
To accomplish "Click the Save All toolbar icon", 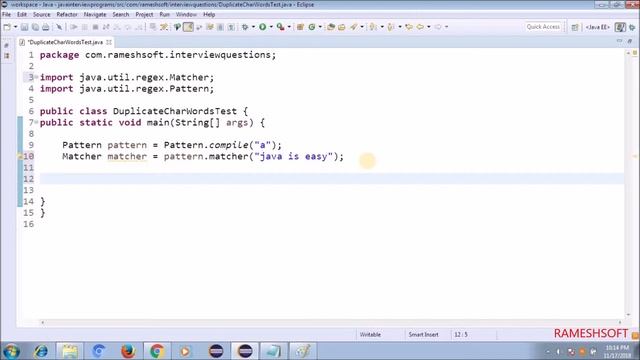I will coord(35,27).
